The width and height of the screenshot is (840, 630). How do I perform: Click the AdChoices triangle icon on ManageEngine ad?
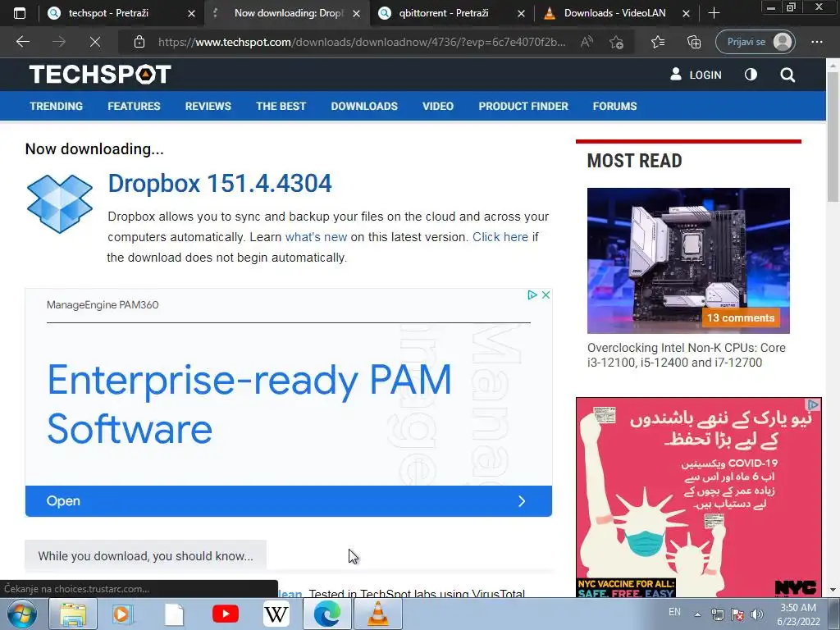[x=532, y=294]
